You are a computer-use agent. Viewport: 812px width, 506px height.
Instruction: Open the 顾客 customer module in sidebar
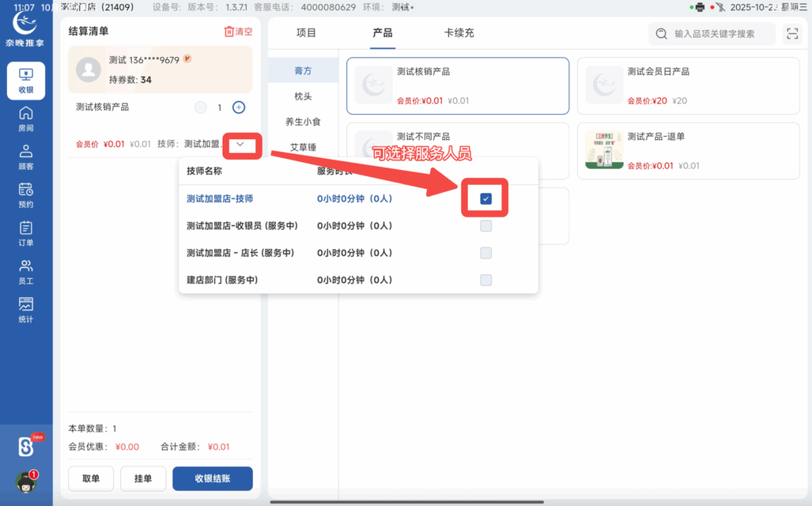coord(26,157)
